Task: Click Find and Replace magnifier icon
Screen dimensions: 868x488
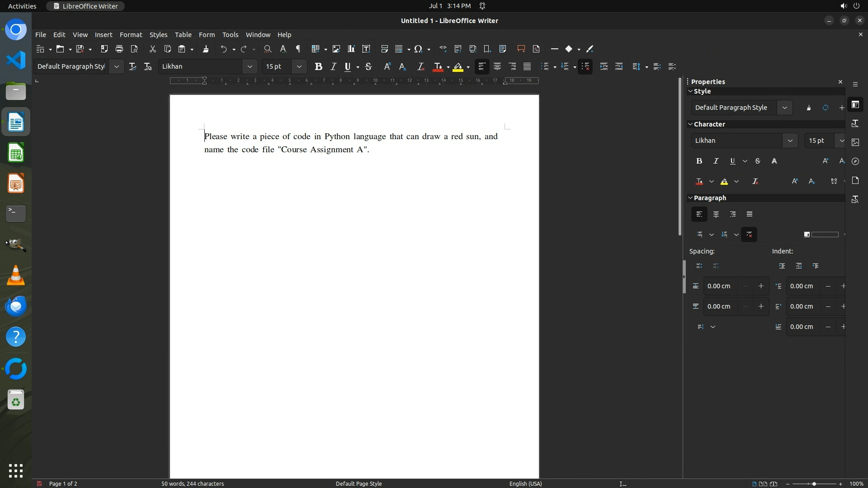Action: coord(268,49)
